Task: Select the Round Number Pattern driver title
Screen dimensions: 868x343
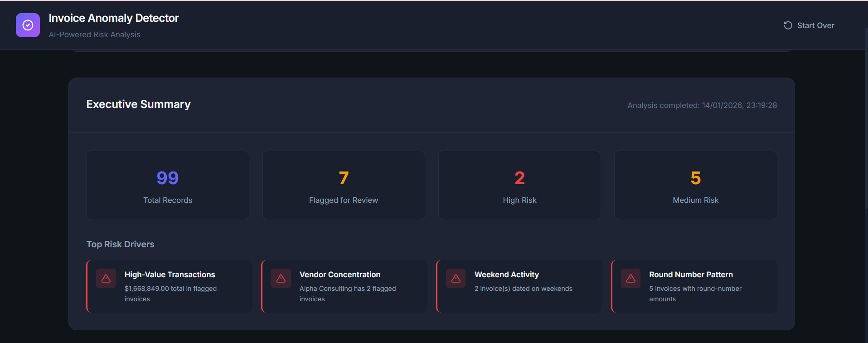Action: [691, 274]
